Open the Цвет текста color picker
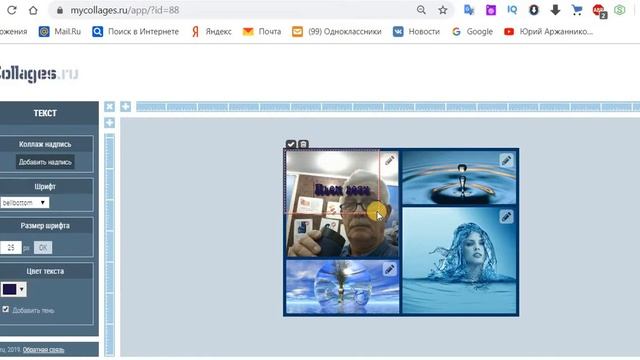The height and width of the screenshot is (360, 640). [x=13, y=289]
